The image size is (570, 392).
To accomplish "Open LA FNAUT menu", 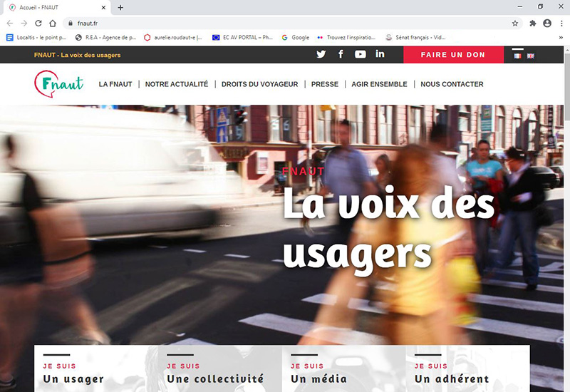I will coord(115,84).
